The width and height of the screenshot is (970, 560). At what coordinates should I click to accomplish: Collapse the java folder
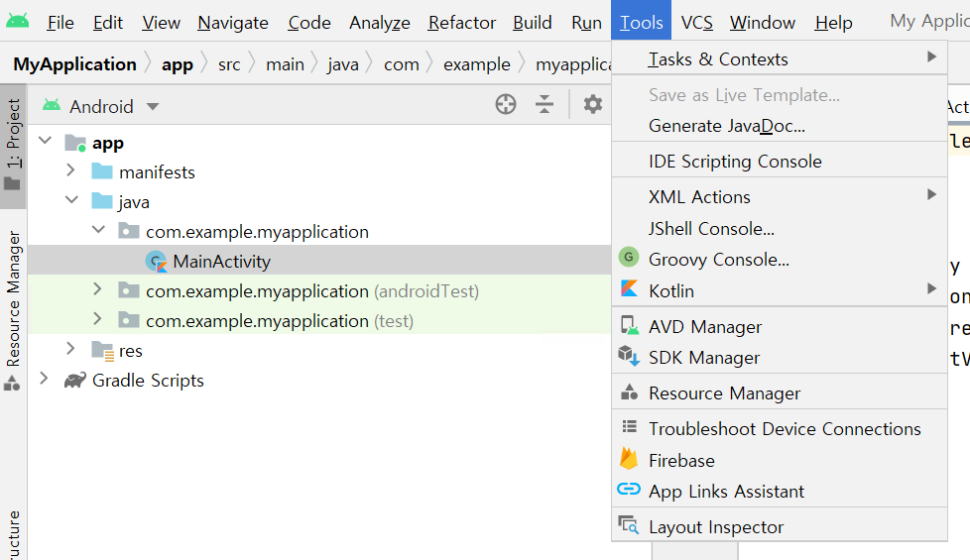(71, 199)
